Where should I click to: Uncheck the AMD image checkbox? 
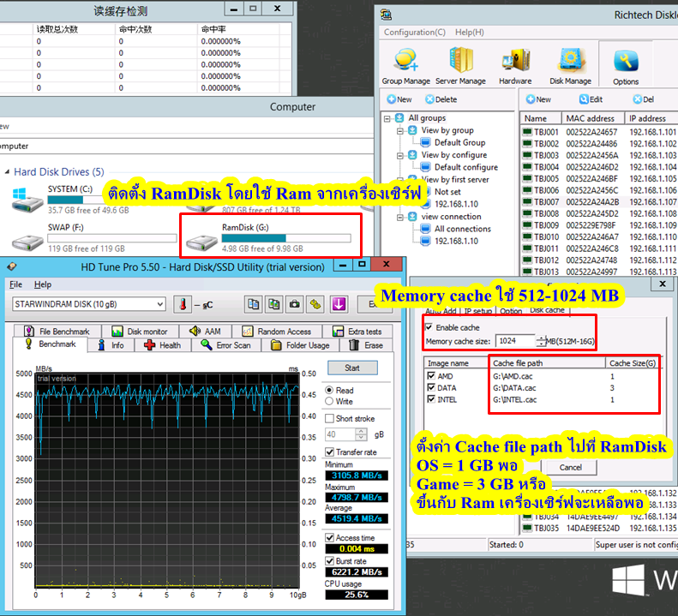pos(431,375)
